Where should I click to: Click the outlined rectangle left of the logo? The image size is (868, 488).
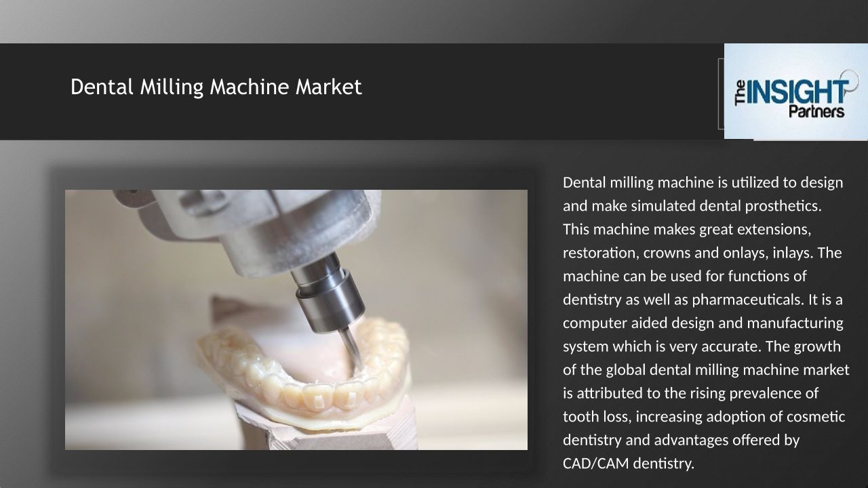click(x=722, y=94)
